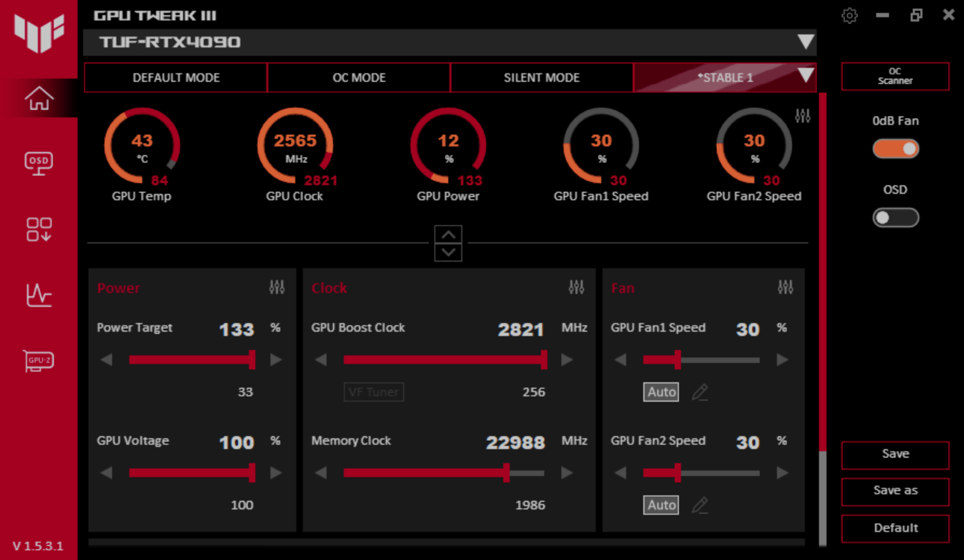Click the version label V 1.5.3.1
This screenshot has height=560, width=964.
tap(37, 546)
